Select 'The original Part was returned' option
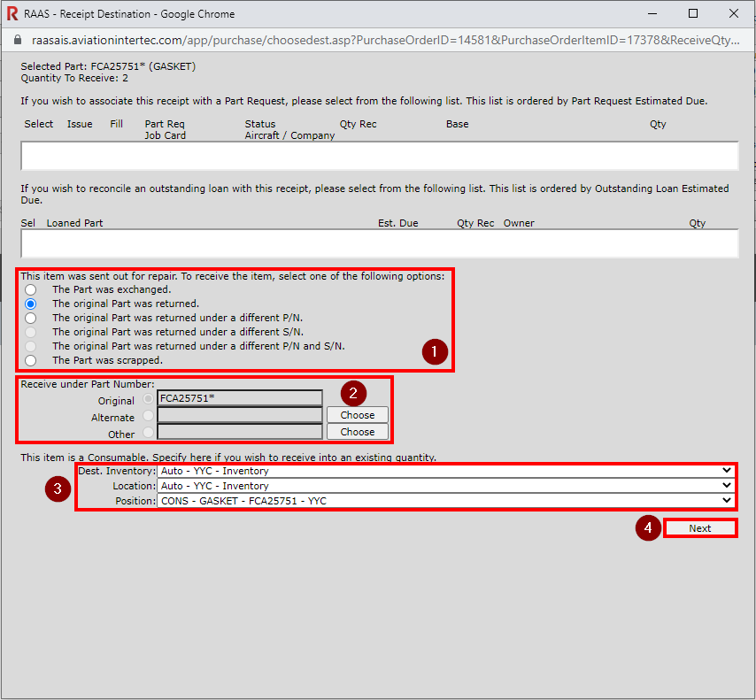Screen dimensions: 756x700 point(31,304)
